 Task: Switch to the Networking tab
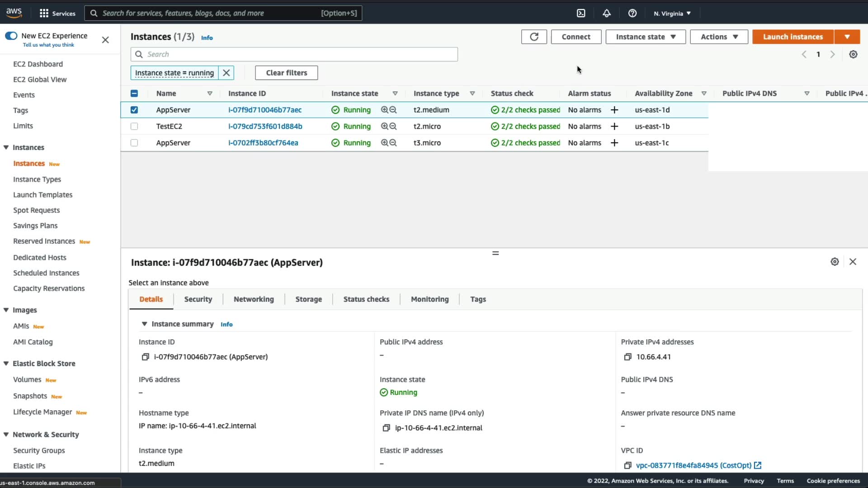click(254, 299)
